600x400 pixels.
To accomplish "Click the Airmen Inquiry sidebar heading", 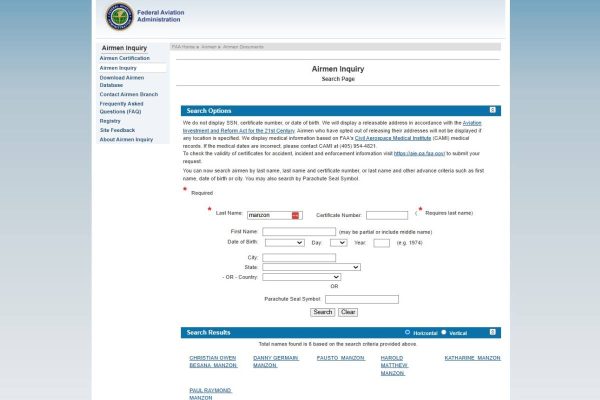I will (124, 48).
